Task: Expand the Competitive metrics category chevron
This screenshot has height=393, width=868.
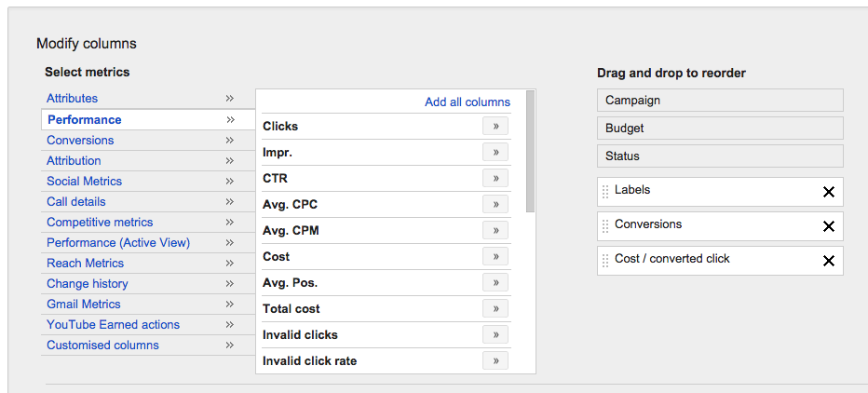Action: point(230,222)
